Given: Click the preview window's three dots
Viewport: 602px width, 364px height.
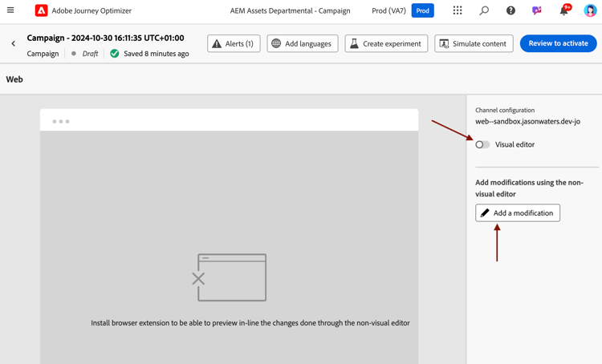Looking at the screenshot, I should (x=61, y=122).
